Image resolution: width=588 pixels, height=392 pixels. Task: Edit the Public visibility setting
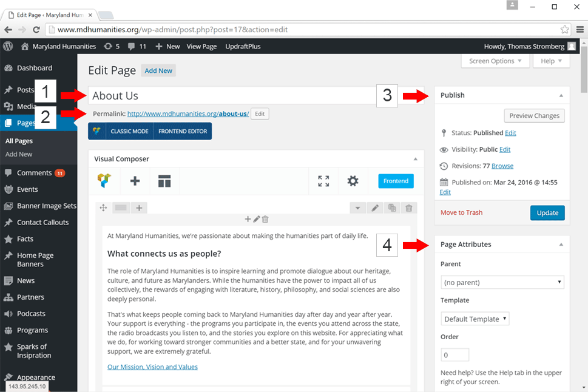pos(505,149)
